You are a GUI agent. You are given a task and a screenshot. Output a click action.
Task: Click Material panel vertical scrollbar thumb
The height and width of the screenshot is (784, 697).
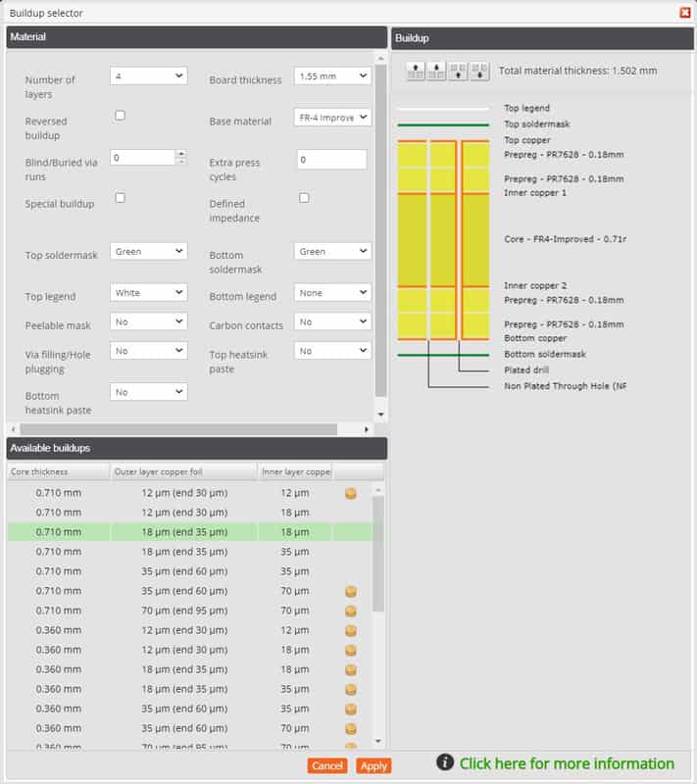pos(380,230)
